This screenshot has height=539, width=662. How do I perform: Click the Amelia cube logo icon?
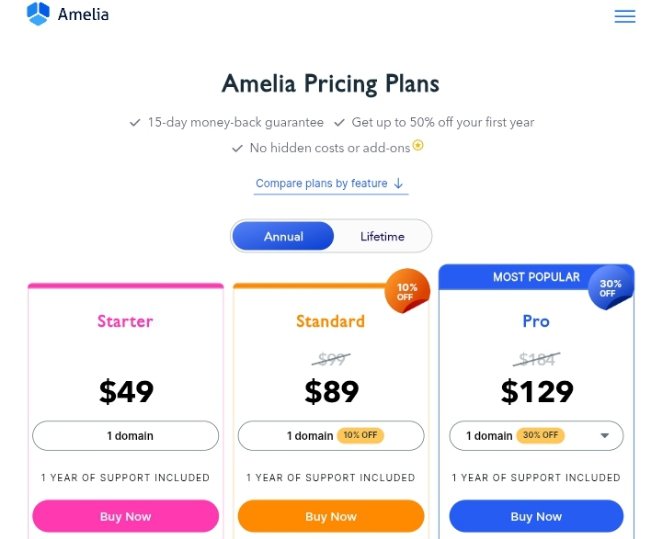click(38, 14)
